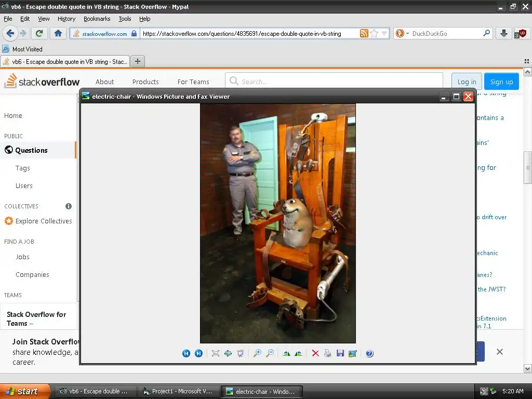Open Users in the sidebar
The image size is (532, 399).
tap(24, 185)
